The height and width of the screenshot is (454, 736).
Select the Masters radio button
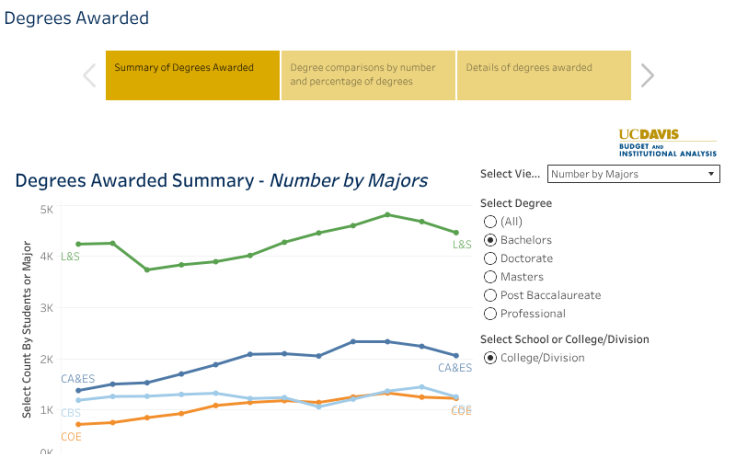(x=490, y=277)
